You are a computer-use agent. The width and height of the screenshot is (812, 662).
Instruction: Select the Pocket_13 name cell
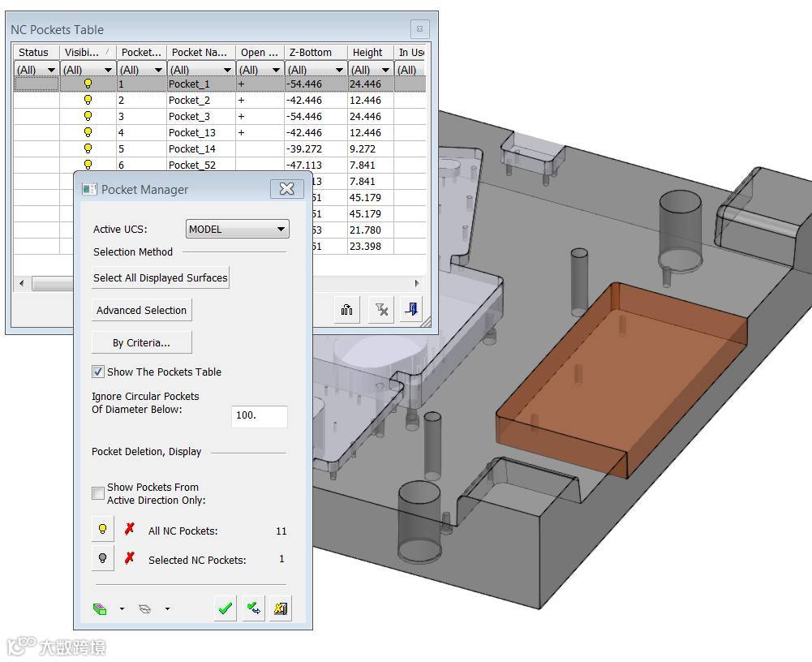tap(201, 132)
